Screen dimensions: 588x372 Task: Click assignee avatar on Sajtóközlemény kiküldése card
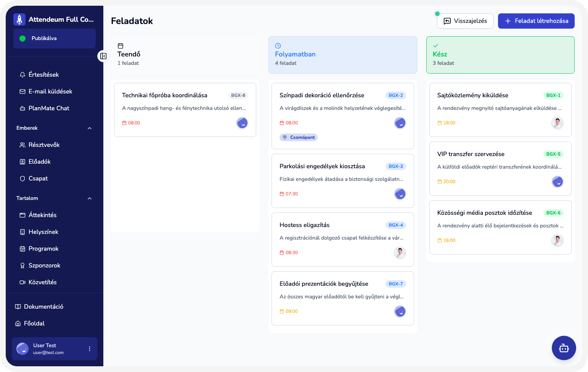coord(557,123)
